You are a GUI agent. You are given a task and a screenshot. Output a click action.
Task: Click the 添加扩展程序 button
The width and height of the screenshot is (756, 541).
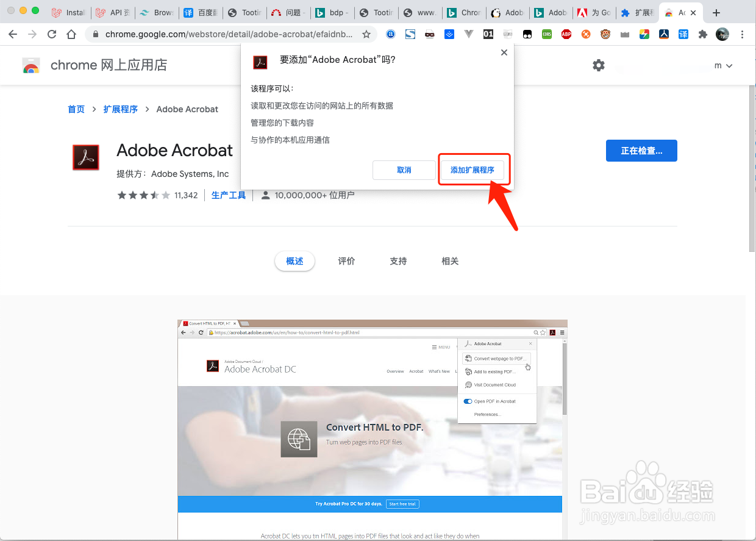(472, 170)
